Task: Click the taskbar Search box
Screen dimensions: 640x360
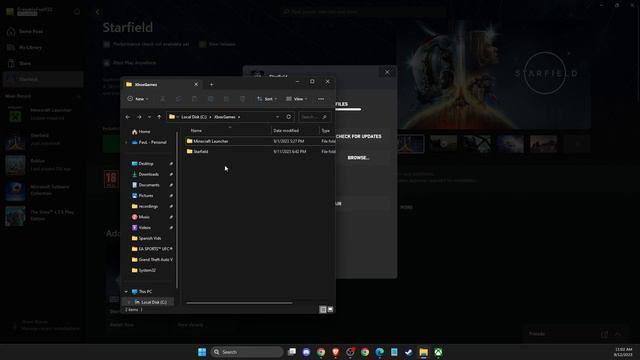Action: coord(247,352)
